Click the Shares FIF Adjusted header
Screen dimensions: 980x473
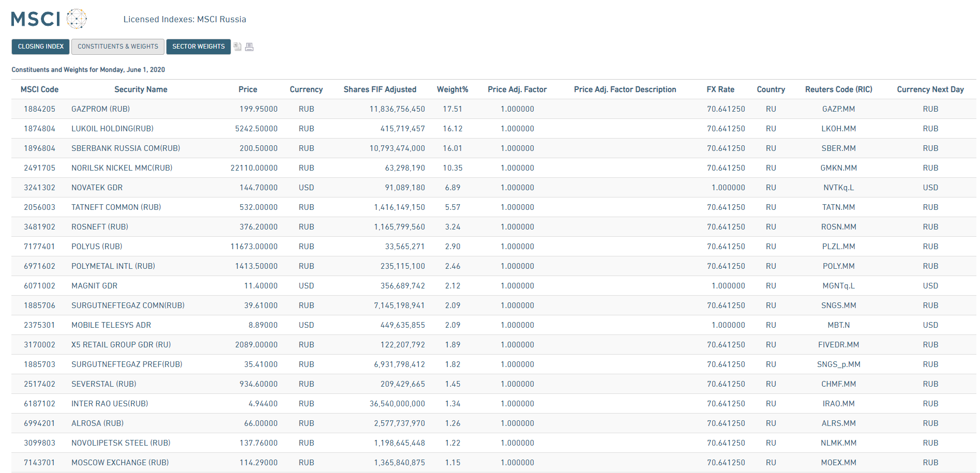[x=380, y=89]
